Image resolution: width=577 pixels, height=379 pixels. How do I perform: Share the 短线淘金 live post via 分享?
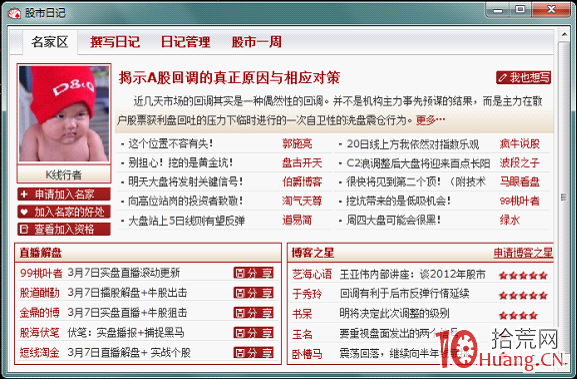point(254,353)
